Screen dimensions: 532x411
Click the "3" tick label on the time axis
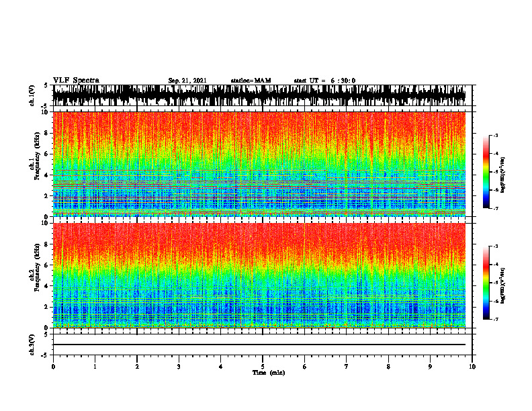(179, 367)
